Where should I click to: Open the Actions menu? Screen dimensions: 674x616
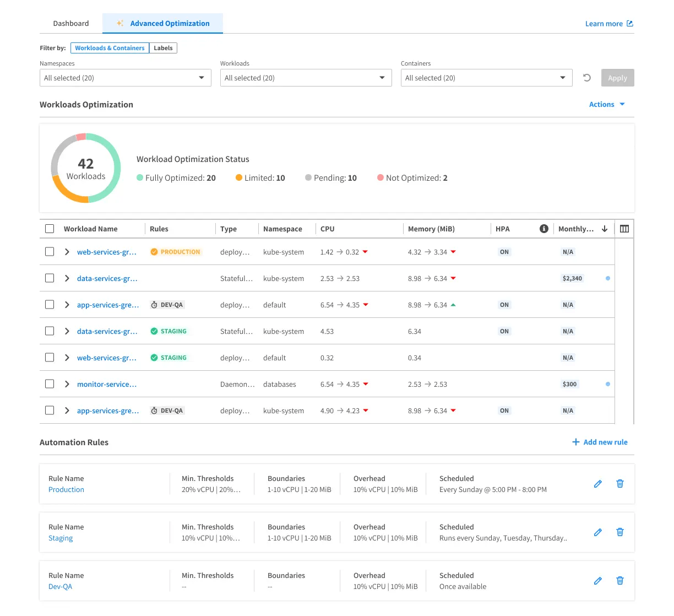[x=607, y=104]
